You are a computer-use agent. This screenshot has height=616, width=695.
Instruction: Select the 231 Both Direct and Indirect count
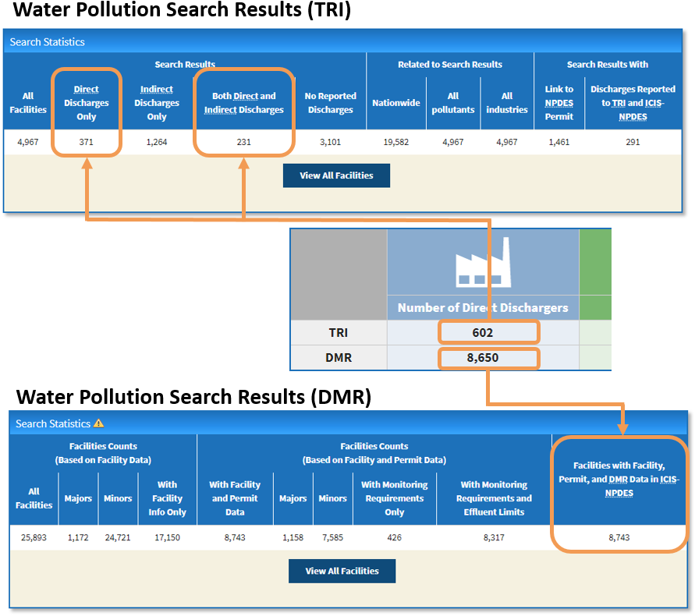click(244, 142)
